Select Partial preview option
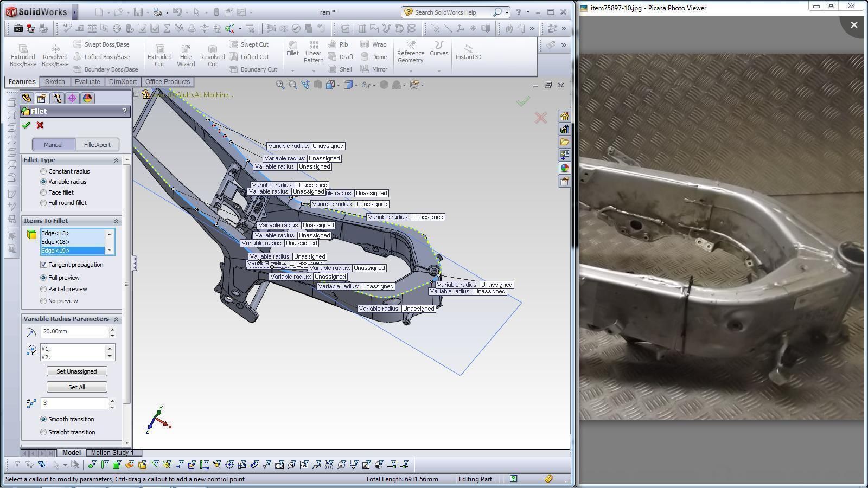Screen dimensions: 868x488 click(44, 289)
